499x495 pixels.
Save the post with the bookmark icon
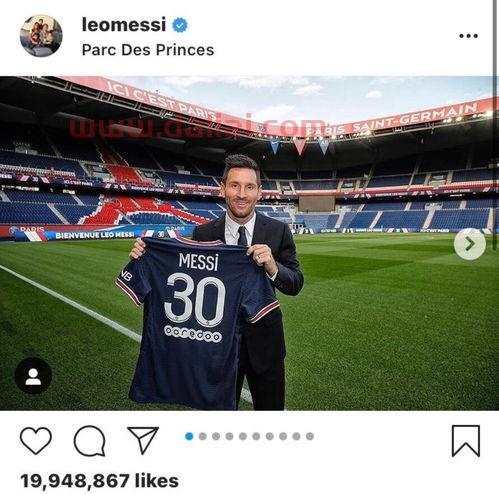point(466,441)
